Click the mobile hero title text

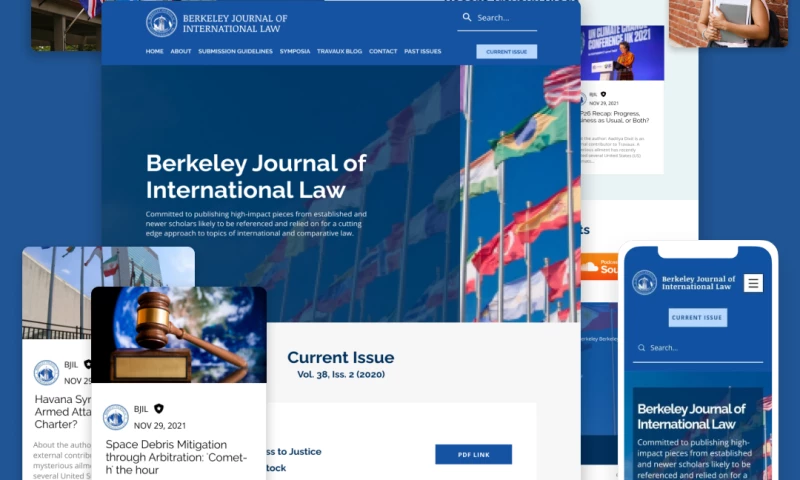pos(691,417)
